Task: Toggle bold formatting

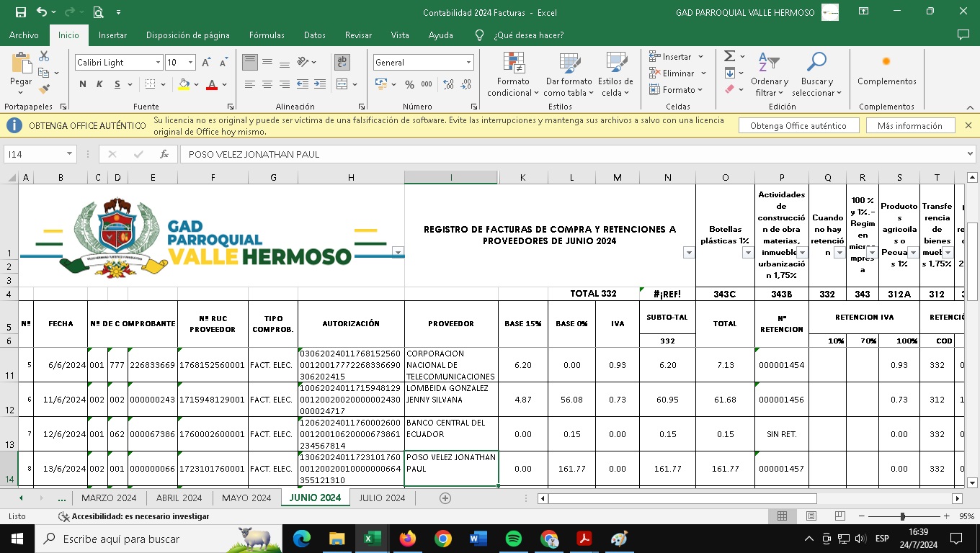Action: coord(82,85)
